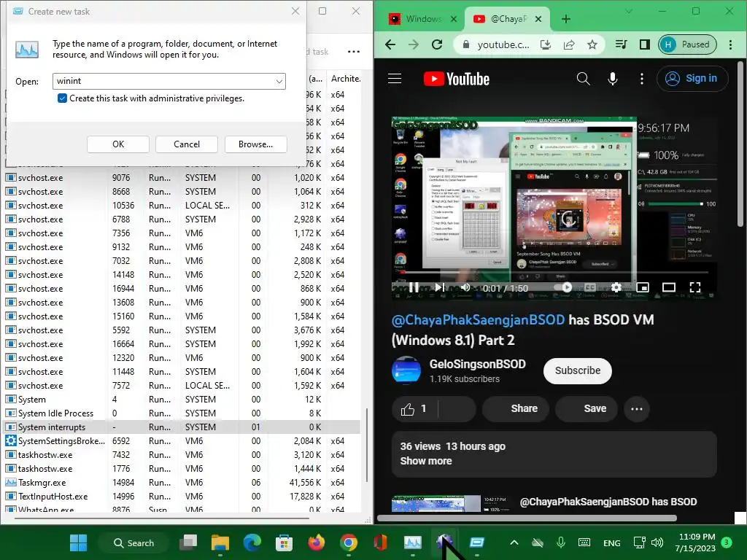This screenshot has height=560, width=747.
Task: Toggle Chrome side panel
Action: pyautogui.click(x=645, y=44)
